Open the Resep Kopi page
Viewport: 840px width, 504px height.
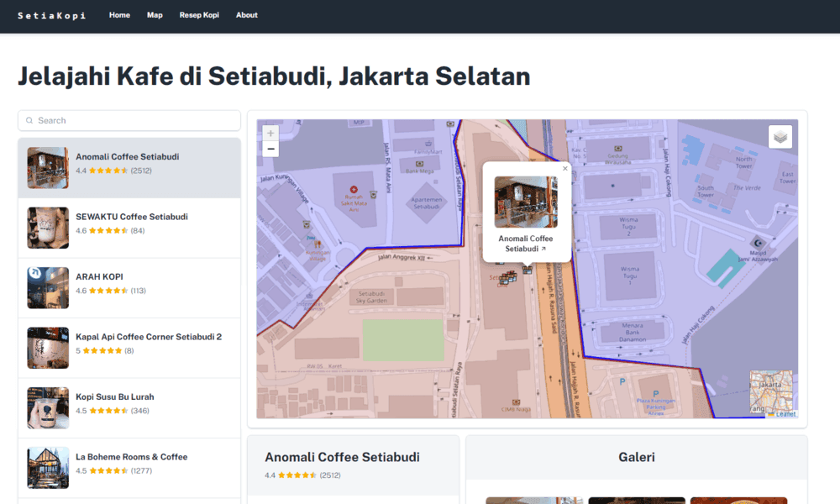tap(199, 15)
